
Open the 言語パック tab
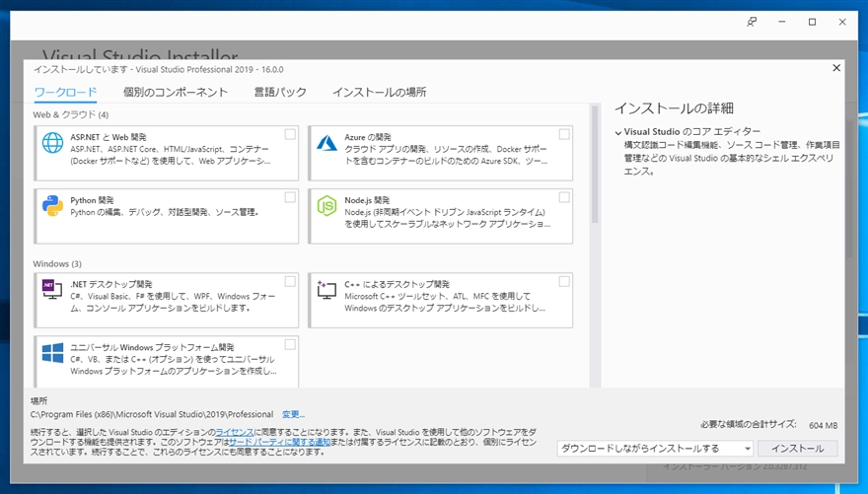pyautogui.click(x=280, y=93)
